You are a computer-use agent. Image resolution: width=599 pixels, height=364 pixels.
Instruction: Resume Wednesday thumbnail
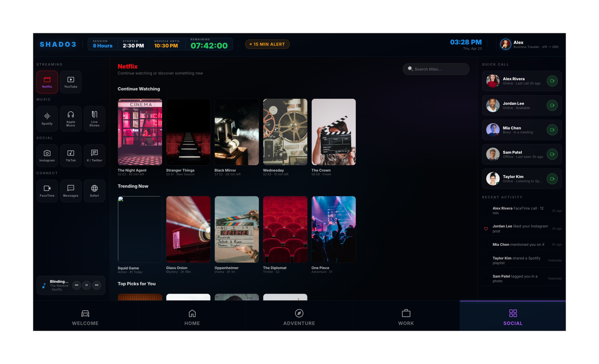285,132
